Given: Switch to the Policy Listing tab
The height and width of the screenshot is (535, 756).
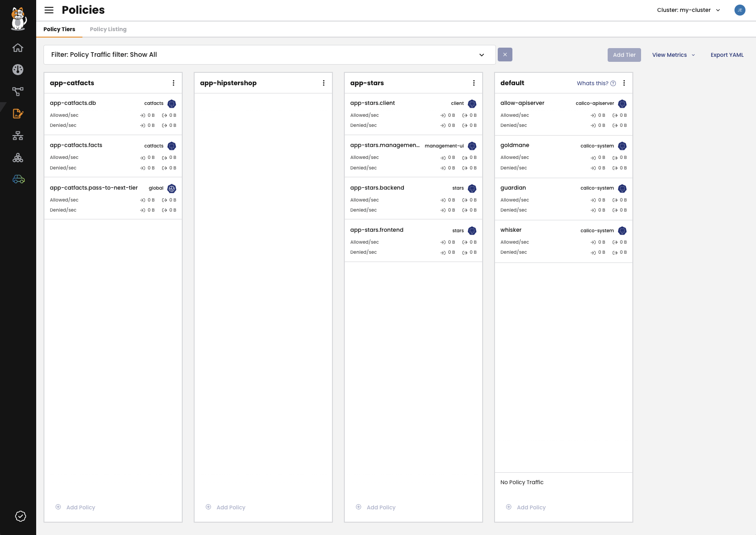Looking at the screenshot, I should (x=108, y=29).
